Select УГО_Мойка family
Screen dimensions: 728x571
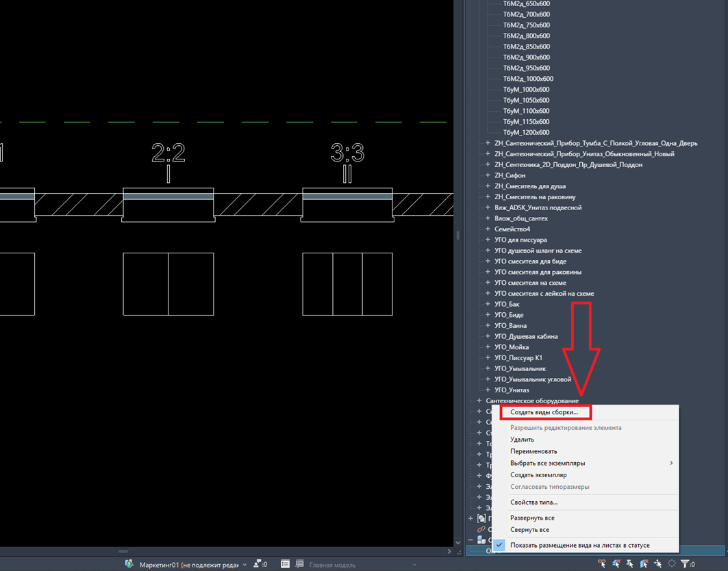512,347
